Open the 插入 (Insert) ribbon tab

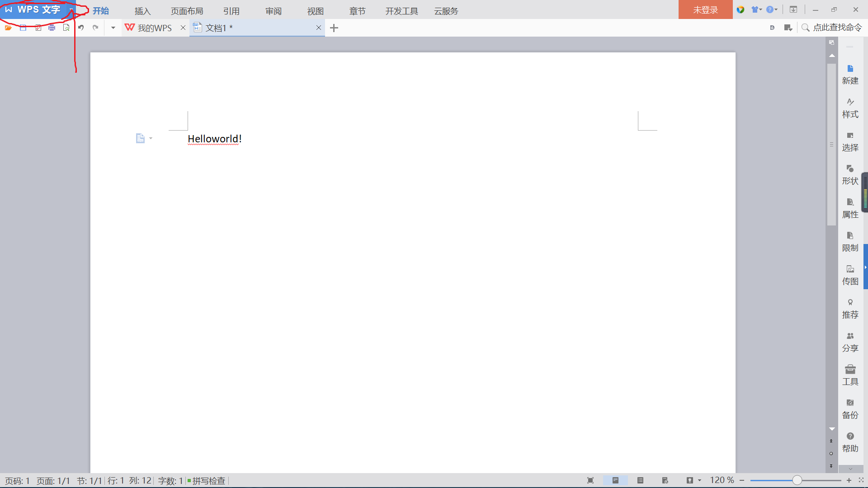[142, 11]
